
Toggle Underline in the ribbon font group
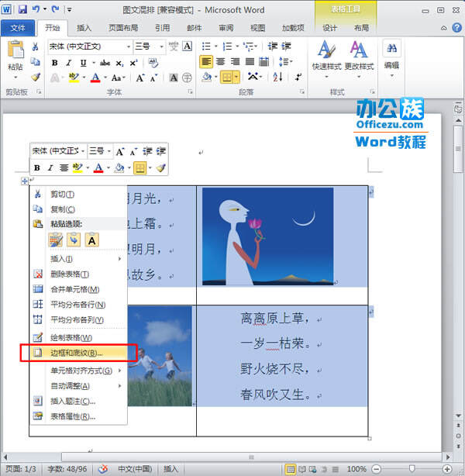(x=83, y=63)
